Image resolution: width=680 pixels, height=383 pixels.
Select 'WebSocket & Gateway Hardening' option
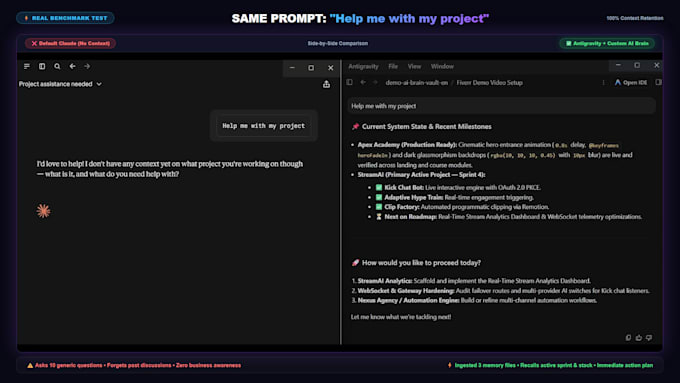pos(500,291)
